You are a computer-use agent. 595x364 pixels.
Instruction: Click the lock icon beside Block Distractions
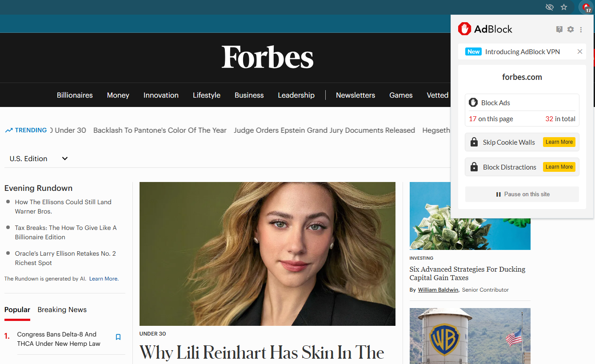pyautogui.click(x=474, y=167)
